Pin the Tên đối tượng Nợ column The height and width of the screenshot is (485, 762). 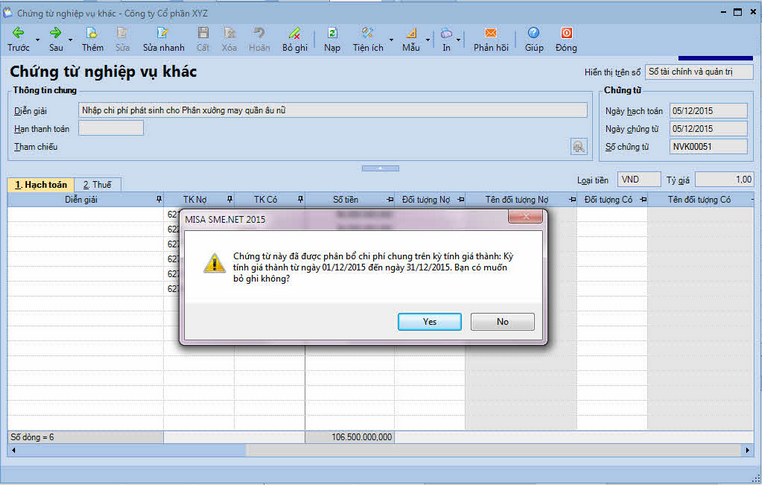pyautogui.click(x=572, y=199)
